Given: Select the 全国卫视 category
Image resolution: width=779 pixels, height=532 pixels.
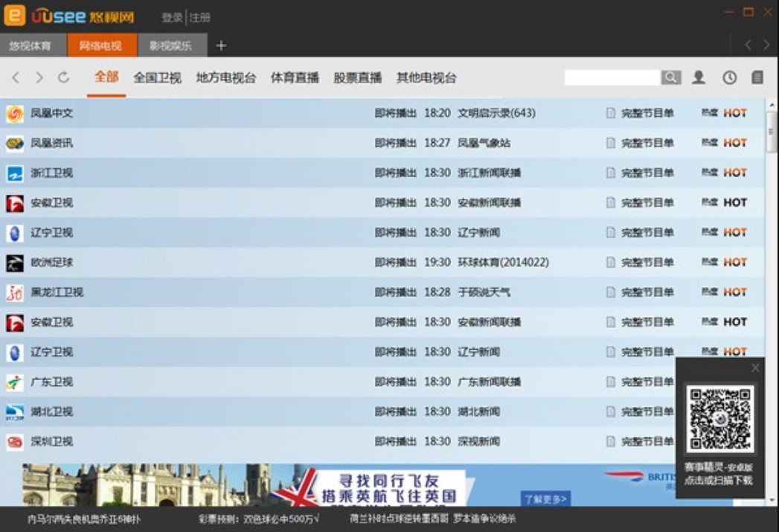Looking at the screenshot, I should pos(157,77).
